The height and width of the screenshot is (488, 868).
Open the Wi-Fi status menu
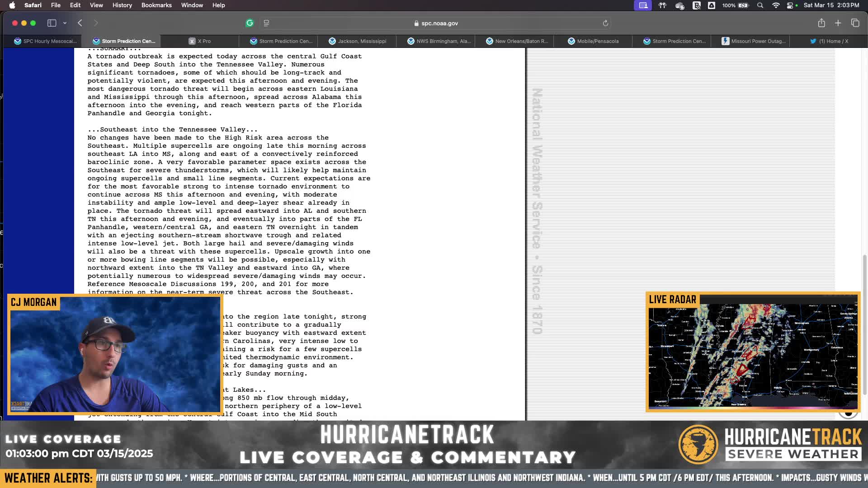pos(776,5)
